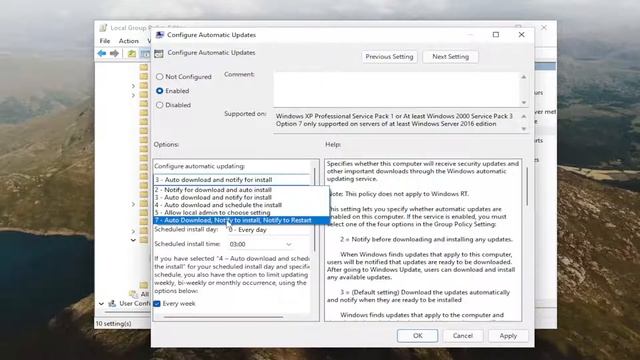
Task: Click the '10 setting(s)' status bar text
Action: [x=113, y=324]
